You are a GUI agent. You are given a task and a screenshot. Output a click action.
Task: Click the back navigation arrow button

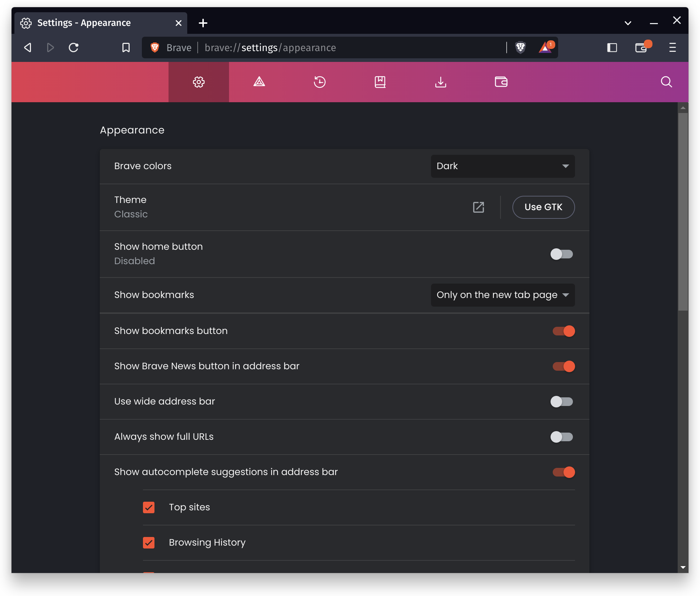28,48
